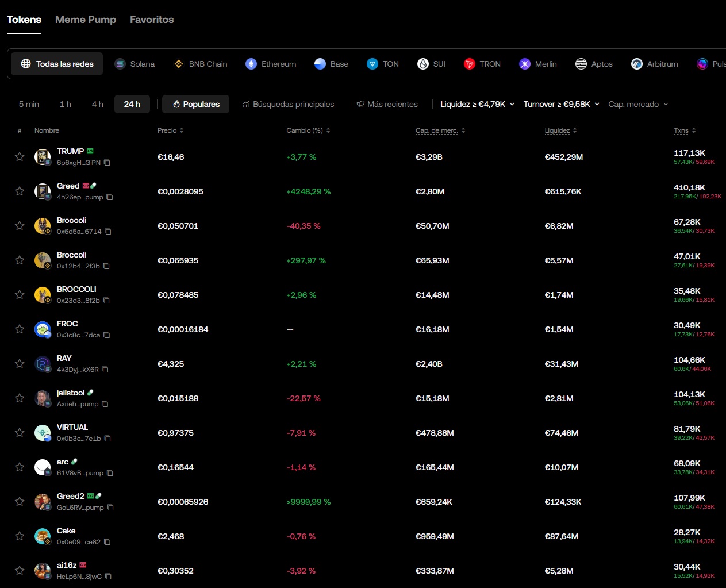Image resolution: width=726 pixels, height=588 pixels.
Task: Star the Cake token row
Action: (x=19, y=536)
